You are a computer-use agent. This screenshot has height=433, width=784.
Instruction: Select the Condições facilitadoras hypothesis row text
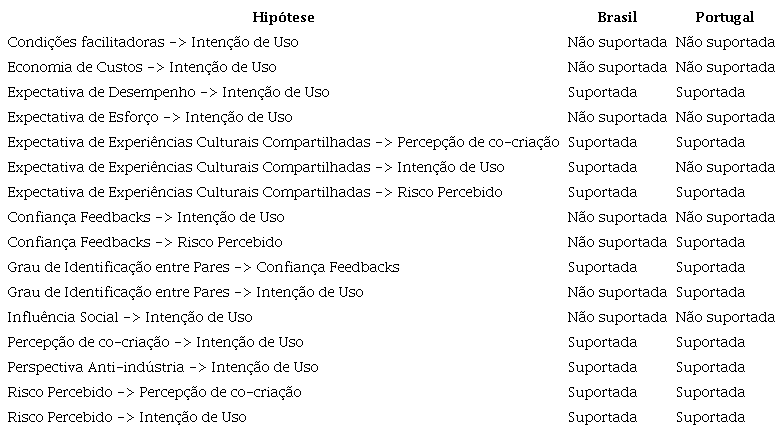(x=152, y=42)
